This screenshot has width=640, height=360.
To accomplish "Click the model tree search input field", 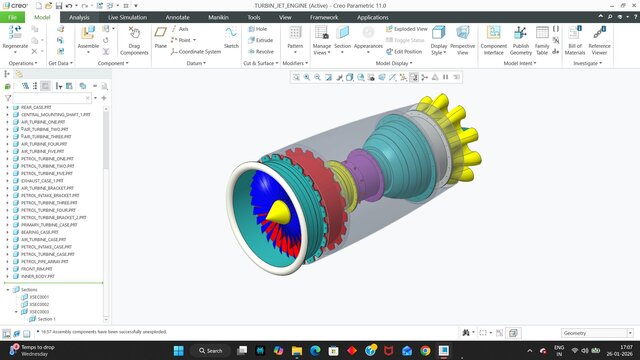I will click(52, 98).
